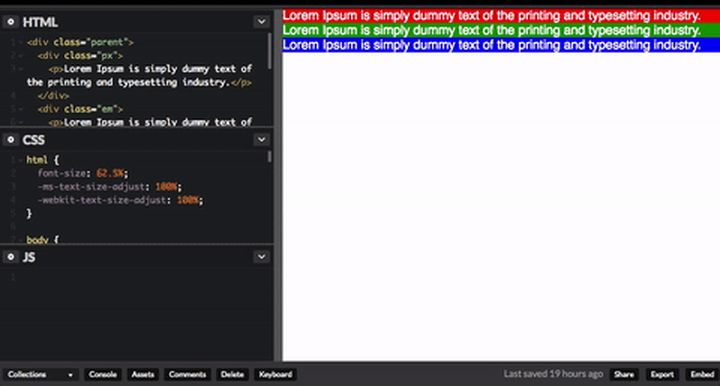720x386 pixels.
Task: Click the green Lorem Ipsum preview line
Action: (501, 30)
